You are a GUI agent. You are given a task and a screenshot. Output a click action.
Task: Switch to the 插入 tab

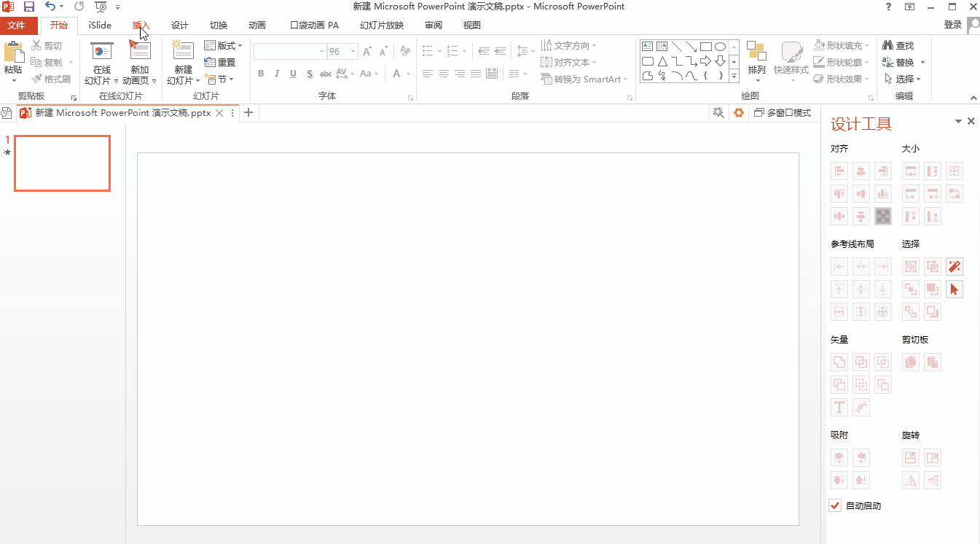coord(141,26)
